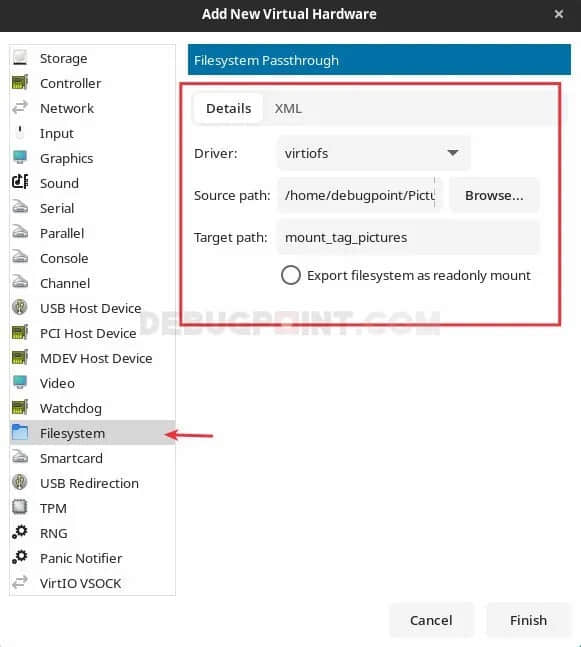Pick the Sound device icon
This screenshot has width=581, height=647.
20,182
